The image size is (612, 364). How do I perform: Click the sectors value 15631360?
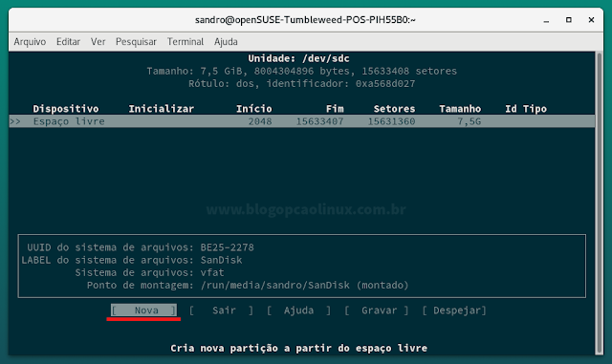pos(391,121)
